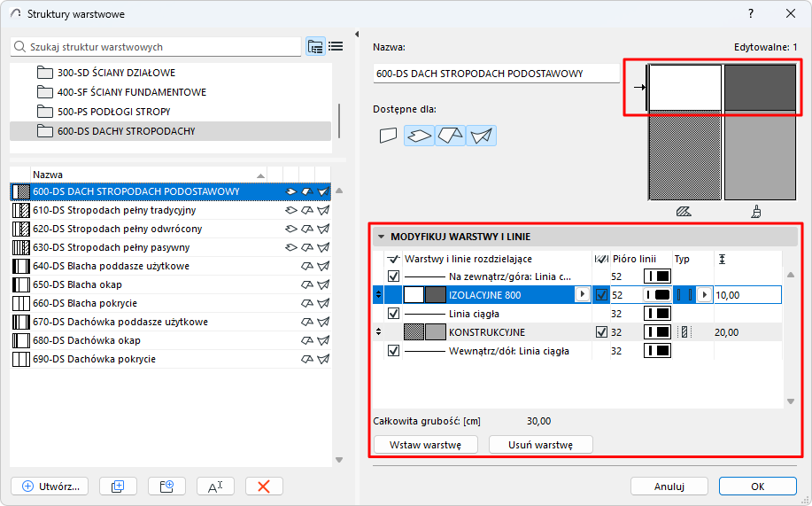Image resolution: width=812 pixels, height=506 pixels.
Task: Click the IZOLACYJNE 800 layer type icon
Action: 684,295
